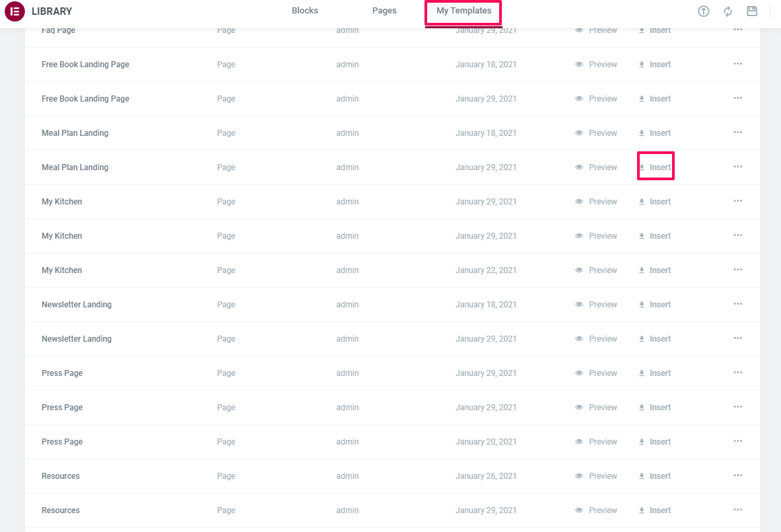This screenshot has width=781, height=532.
Task: Insert Resources template dated January 26
Action: 655,476
